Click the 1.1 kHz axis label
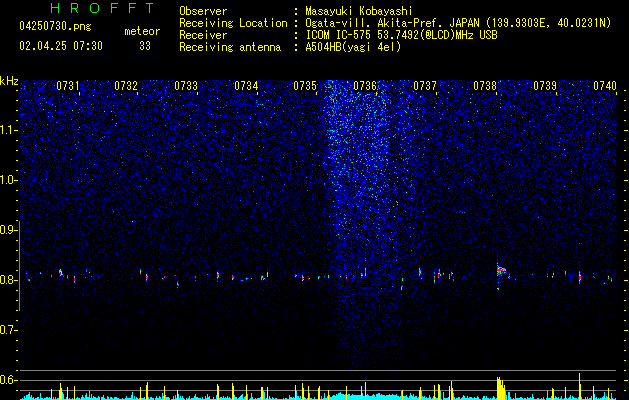The height and width of the screenshot is (400, 629). 9,130
